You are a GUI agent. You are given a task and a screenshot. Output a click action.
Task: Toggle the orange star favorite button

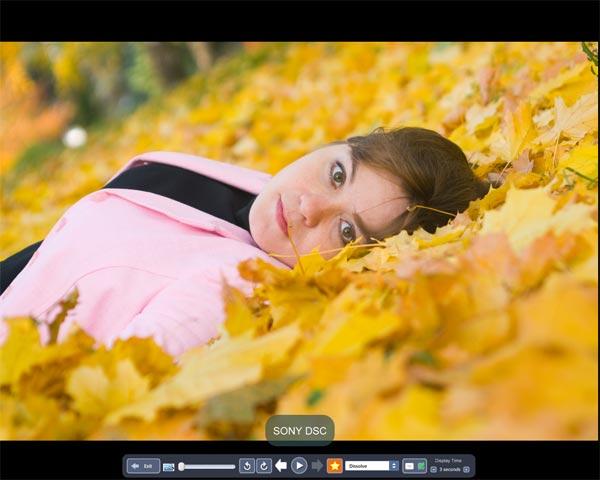pyautogui.click(x=334, y=466)
